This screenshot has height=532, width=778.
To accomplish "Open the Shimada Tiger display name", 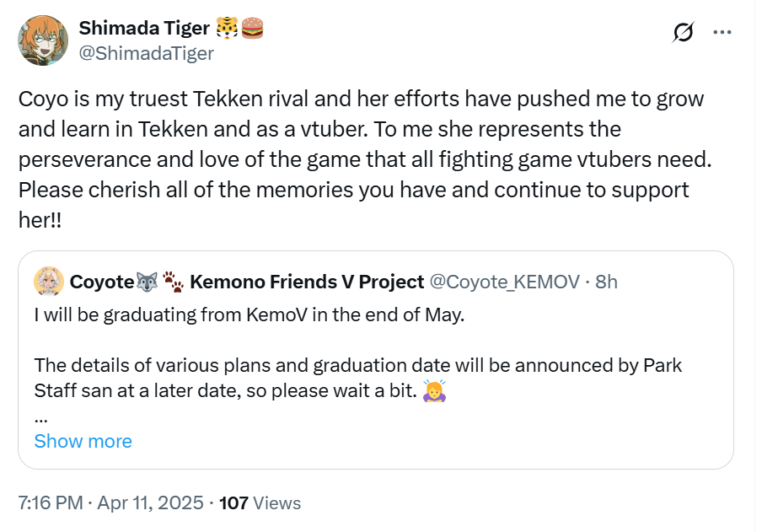I will pyautogui.click(x=144, y=28).
